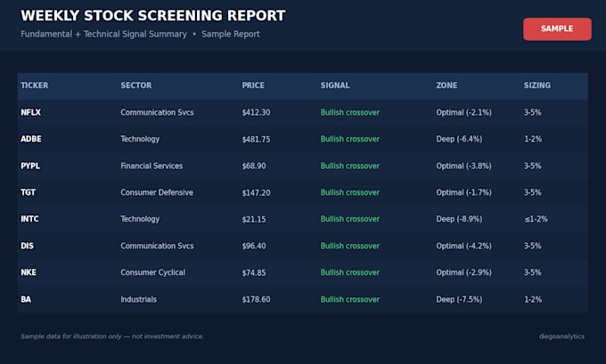606x364 pixels.
Task: Click the 3-5% sizing in NKE row
Action: [x=533, y=272]
